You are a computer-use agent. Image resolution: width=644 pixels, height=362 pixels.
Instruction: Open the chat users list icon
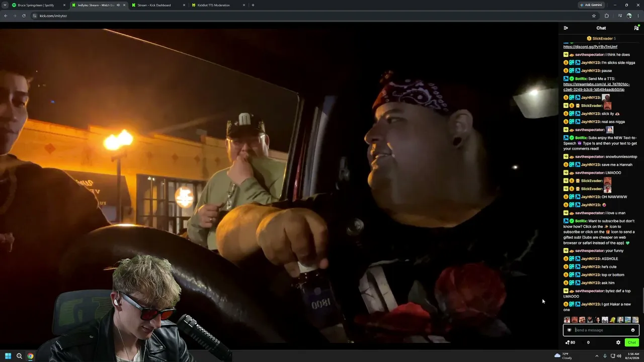click(x=636, y=28)
